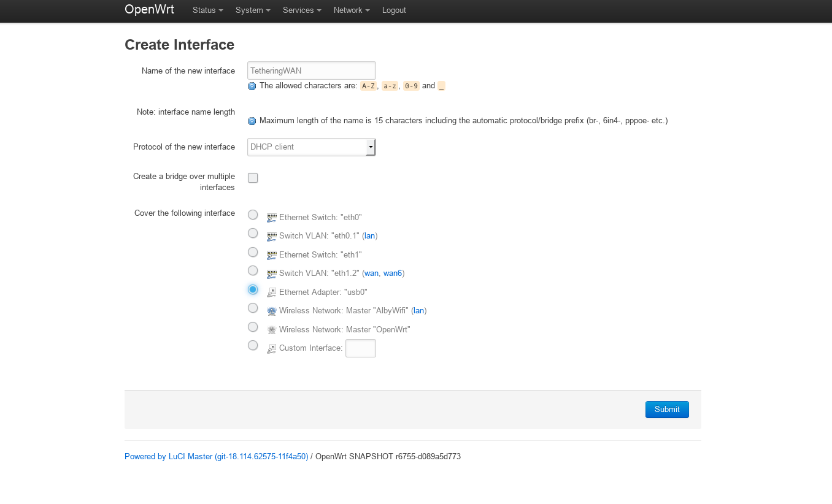The width and height of the screenshot is (832, 504).
Task: Enable the bridge over multiple interfaces checkbox
Action: pyautogui.click(x=253, y=178)
